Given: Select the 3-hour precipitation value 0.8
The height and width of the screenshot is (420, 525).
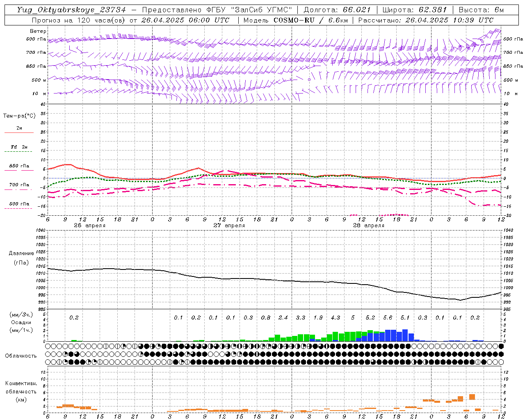Looking at the screenshot, I should point(266,318).
